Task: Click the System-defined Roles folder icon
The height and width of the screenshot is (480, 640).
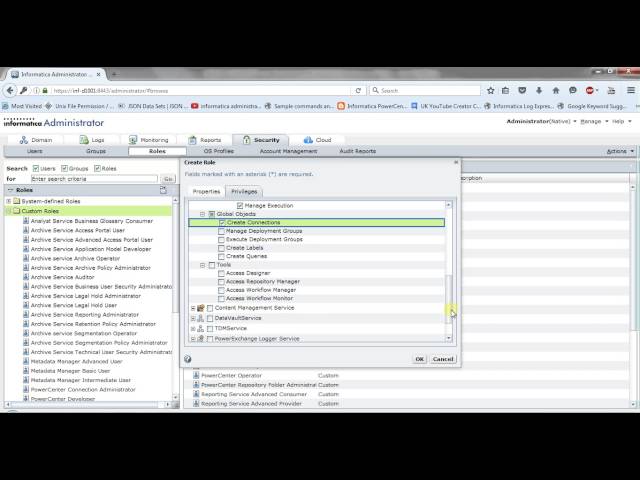Action: point(17,201)
